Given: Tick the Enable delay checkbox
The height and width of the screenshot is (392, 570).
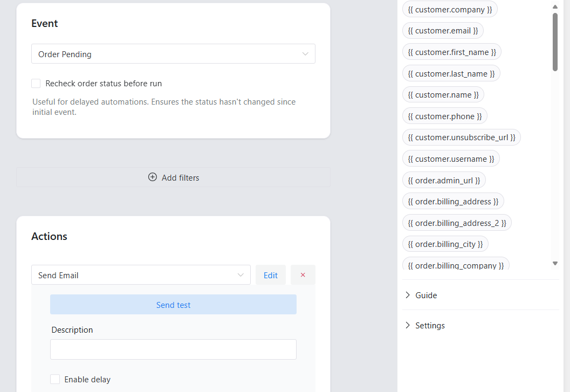Looking at the screenshot, I should click(x=55, y=379).
